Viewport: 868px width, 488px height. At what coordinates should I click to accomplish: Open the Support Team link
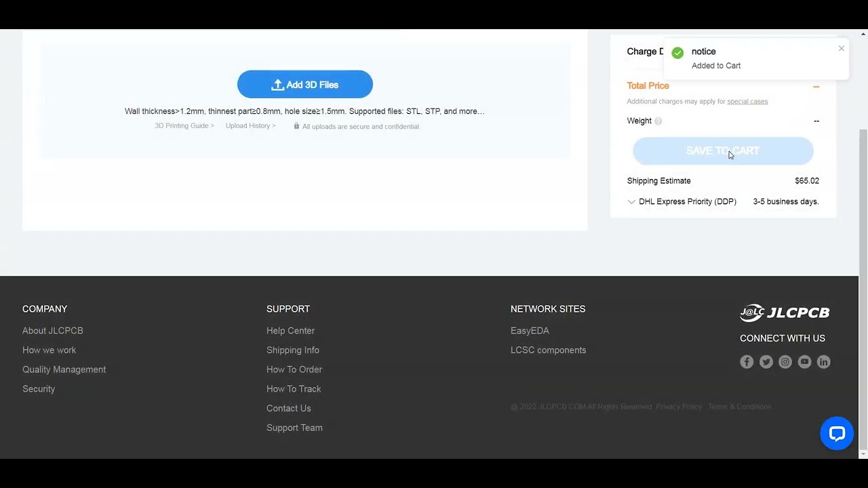[x=294, y=428]
